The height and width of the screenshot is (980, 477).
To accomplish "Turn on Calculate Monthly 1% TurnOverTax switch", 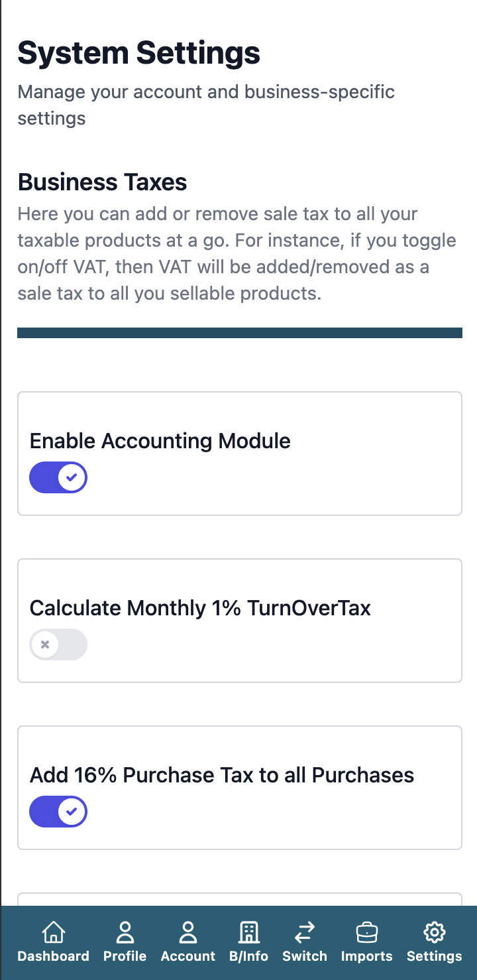I will click(x=58, y=644).
